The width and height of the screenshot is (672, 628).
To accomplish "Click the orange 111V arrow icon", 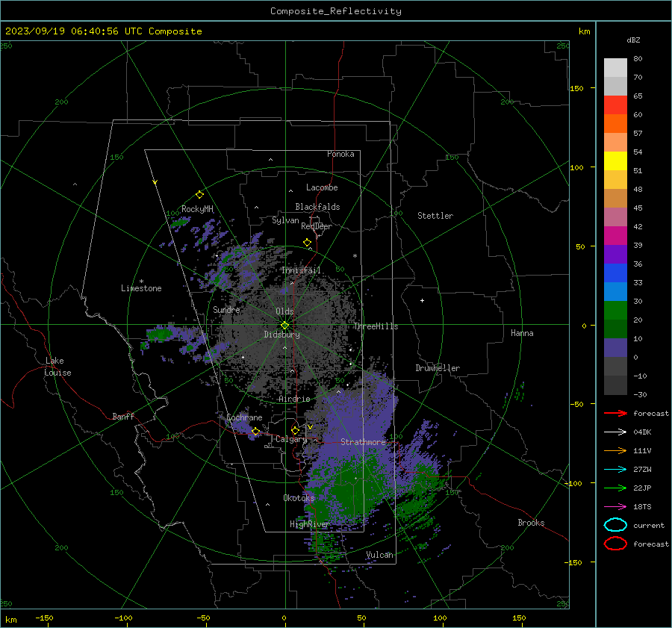I will click(615, 450).
